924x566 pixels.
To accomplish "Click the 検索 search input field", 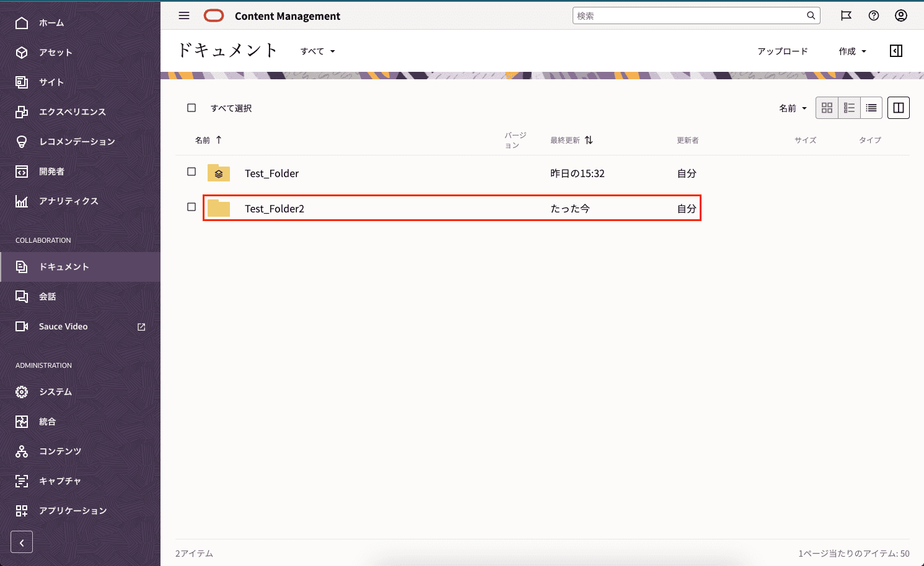I will (x=688, y=15).
